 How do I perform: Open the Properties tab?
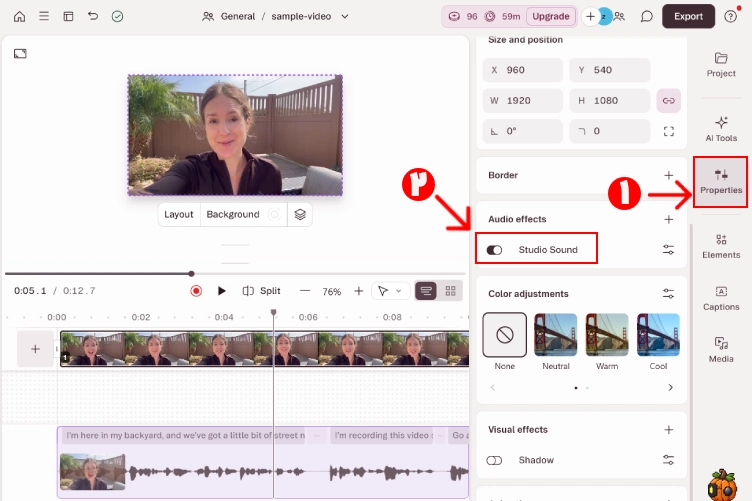(x=721, y=182)
